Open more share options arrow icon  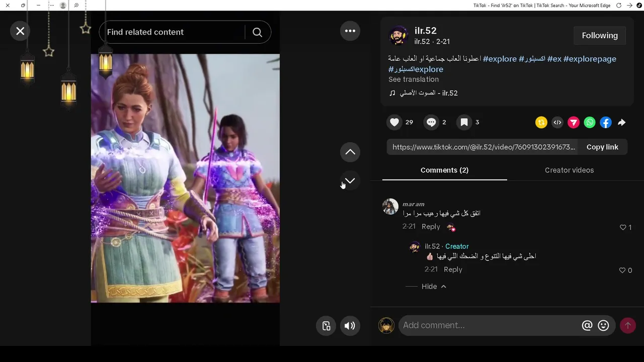pos(622,122)
